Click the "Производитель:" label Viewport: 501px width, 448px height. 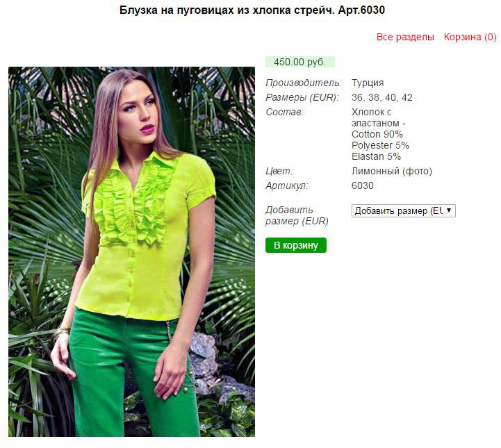point(304,83)
